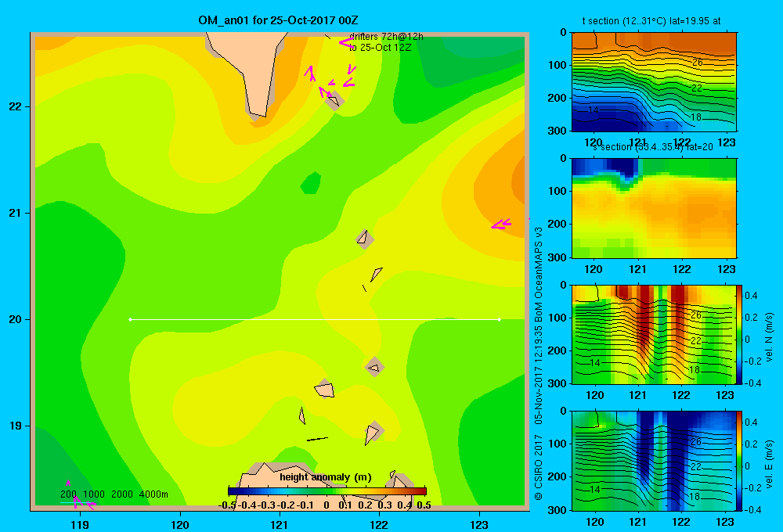Click latitude label 20 on main map

(x=16, y=319)
